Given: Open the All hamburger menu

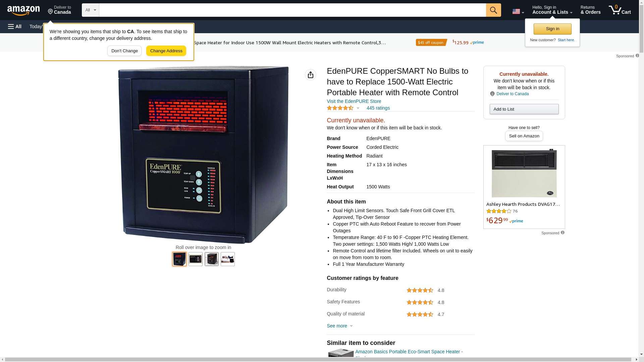Looking at the screenshot, I should (15, 26).
